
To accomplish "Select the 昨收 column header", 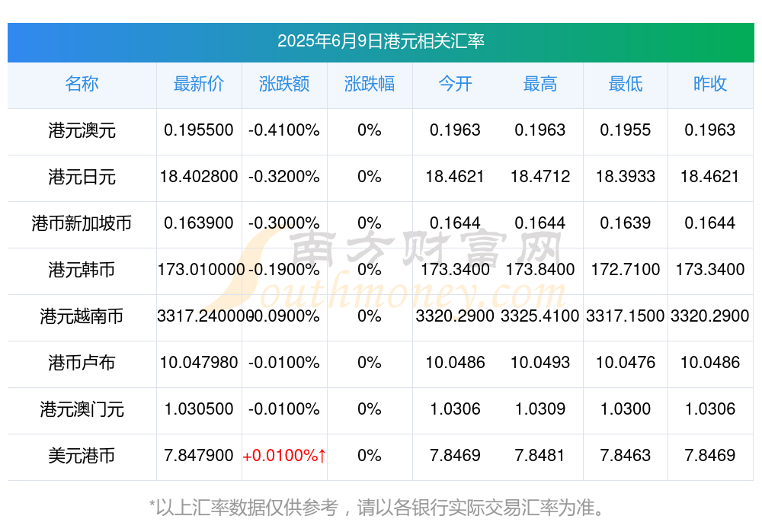I will 710,84.
